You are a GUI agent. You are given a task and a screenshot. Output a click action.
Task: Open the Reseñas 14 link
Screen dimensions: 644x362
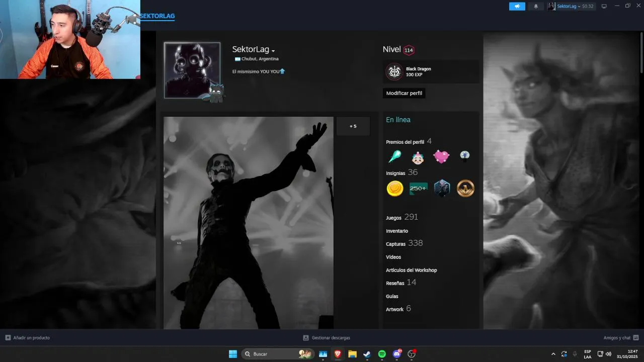(x=401, y=283)
